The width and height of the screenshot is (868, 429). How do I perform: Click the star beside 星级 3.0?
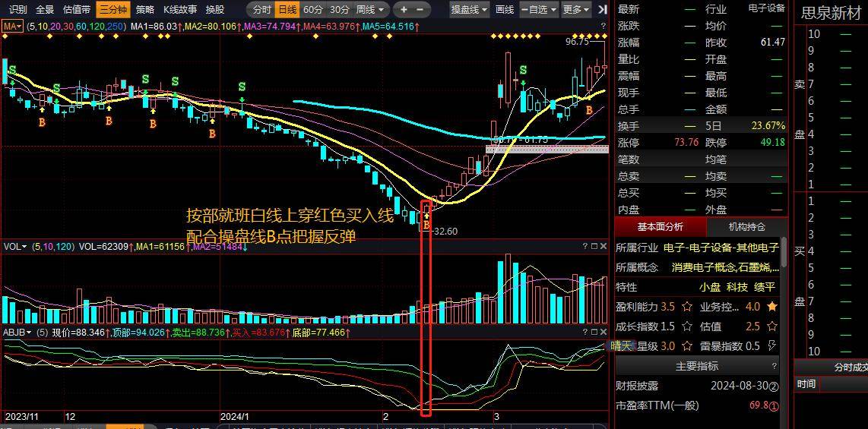click(x=687, y=347)
